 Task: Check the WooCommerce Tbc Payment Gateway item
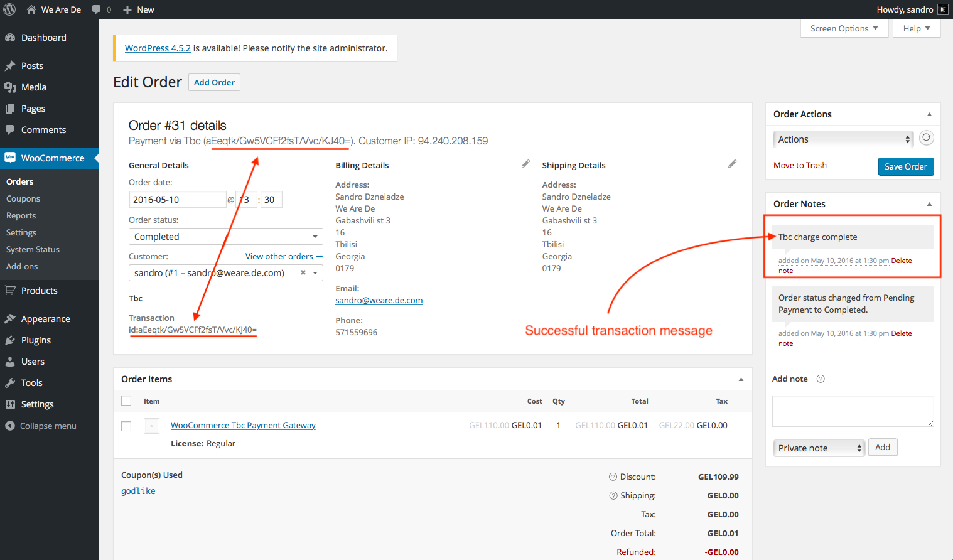tap(126, 426)
